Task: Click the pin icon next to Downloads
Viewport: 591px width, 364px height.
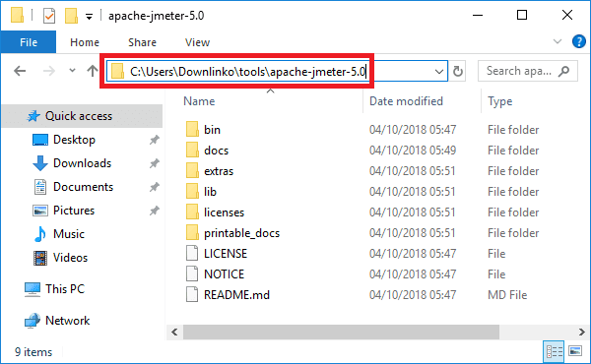Action: tap(154, 163)
